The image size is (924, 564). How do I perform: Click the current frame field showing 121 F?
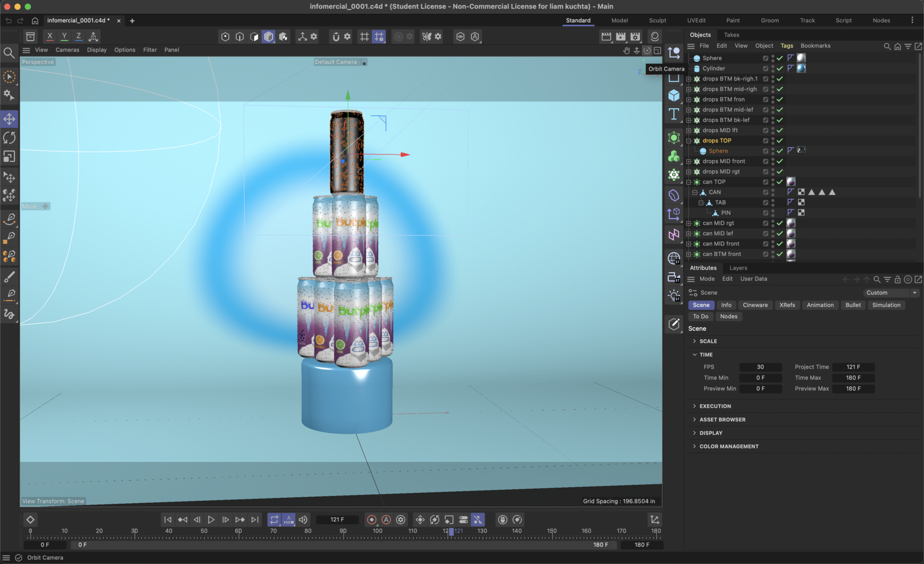(x=337, y=520)
